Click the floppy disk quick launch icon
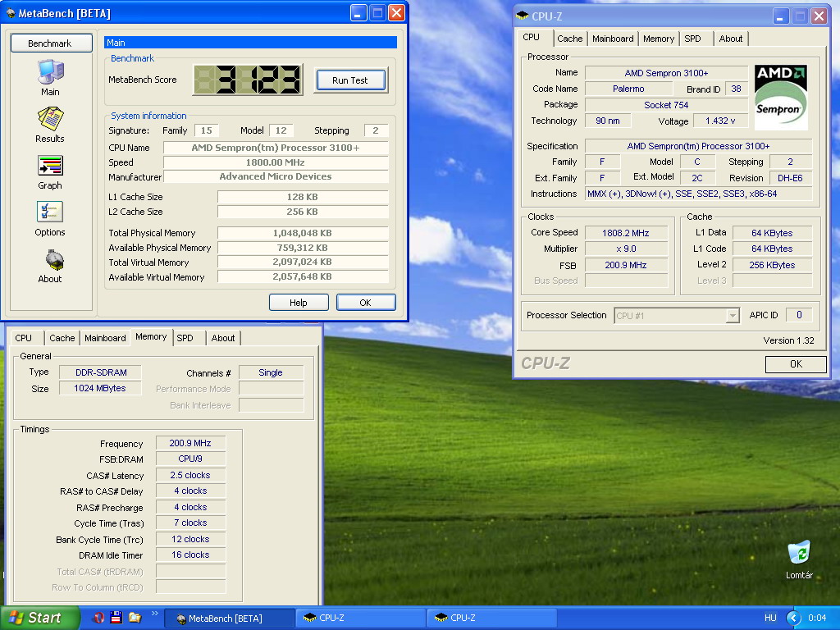Screen dimensions: 840x630 (x=116, y=618)
